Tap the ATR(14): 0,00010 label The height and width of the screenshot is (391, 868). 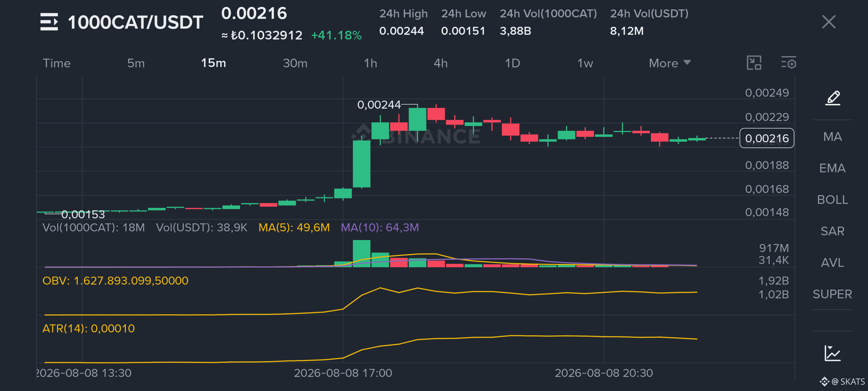point(89,328)
